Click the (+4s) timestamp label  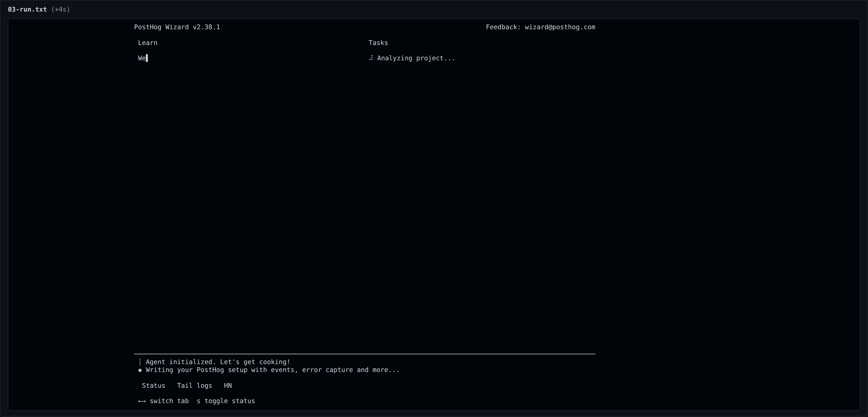pyautogui.click(x=61, y=10)
